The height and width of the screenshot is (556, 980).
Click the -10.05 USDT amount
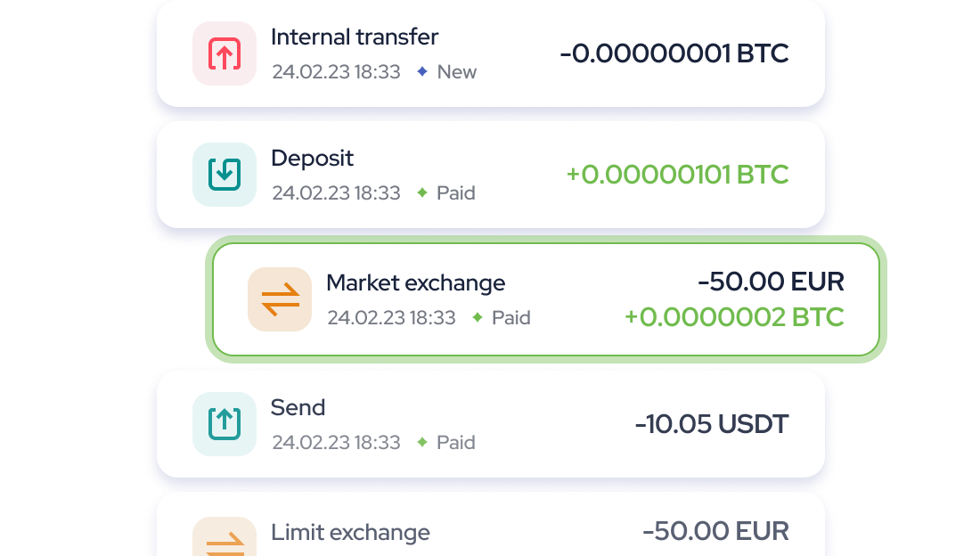[x=712, y=424]
